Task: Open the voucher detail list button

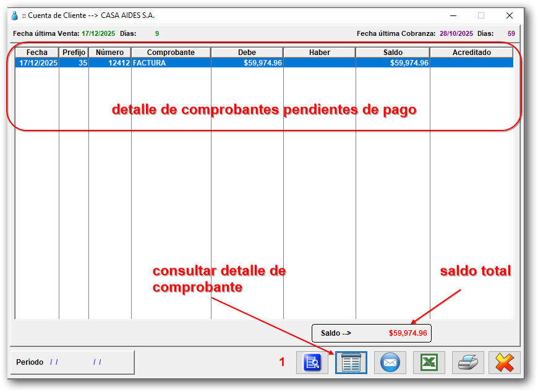Action: pos(351,363)
